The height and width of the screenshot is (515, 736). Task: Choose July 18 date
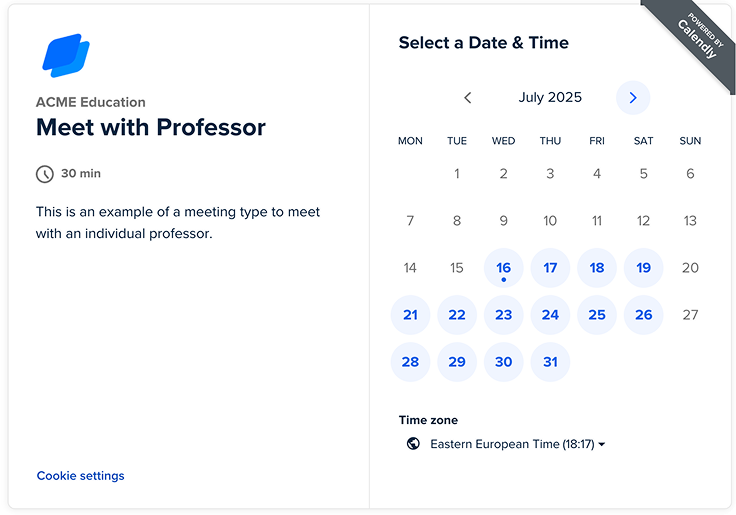(597, 268)
